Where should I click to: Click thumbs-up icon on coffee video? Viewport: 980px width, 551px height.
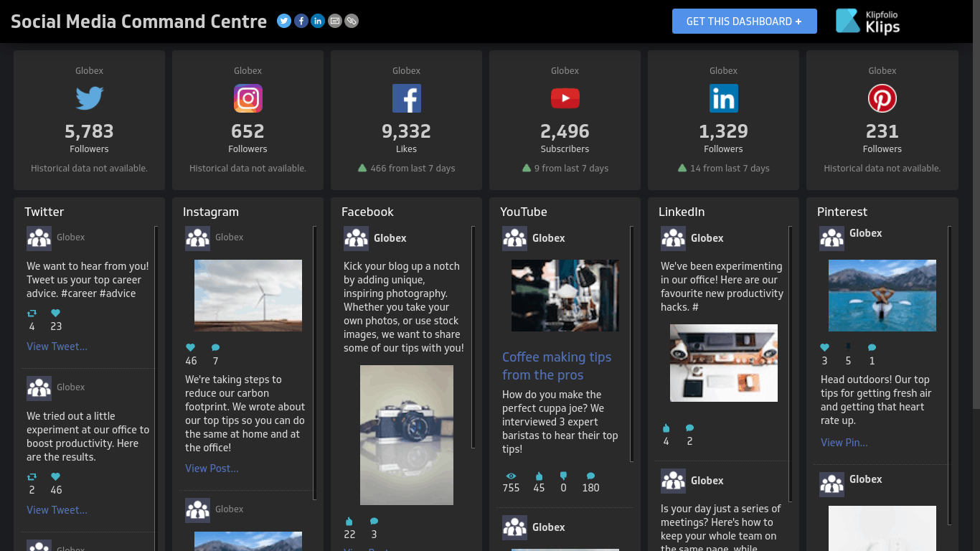click(x=539, y=476)
